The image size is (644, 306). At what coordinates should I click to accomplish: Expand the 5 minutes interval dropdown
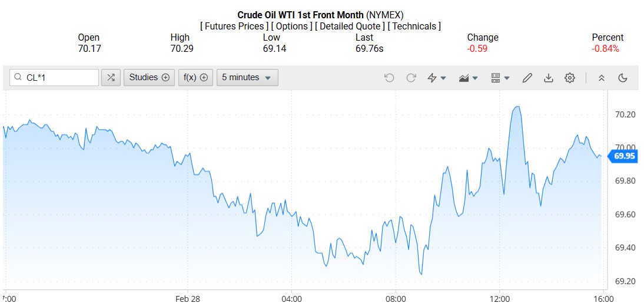(x=247, y=77)
